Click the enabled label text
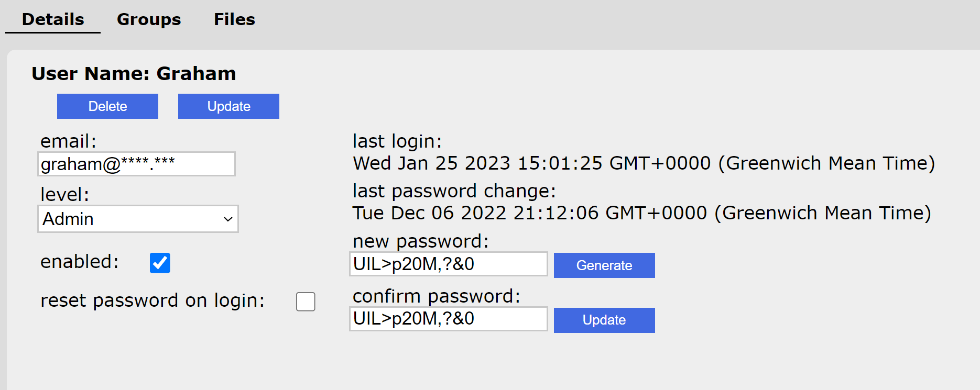 point(80,261)
